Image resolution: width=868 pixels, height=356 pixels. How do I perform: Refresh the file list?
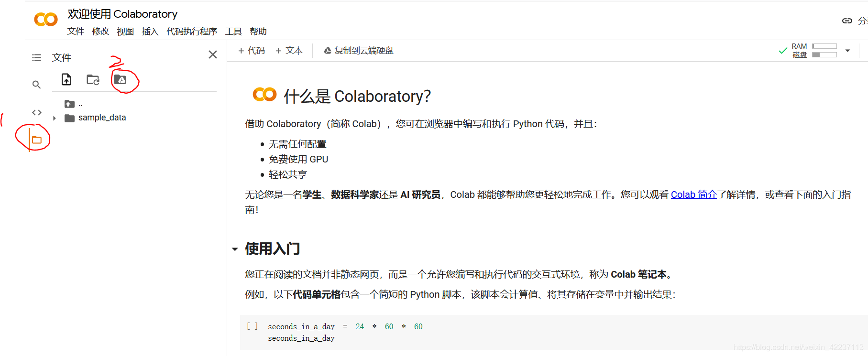[93, 80]
